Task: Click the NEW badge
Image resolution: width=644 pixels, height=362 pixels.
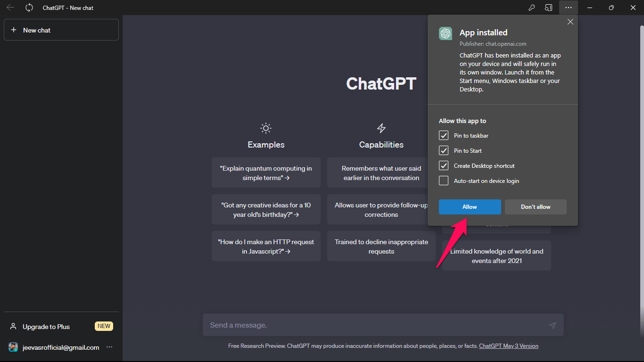Action: pyautogui.click(x=104, y=326)
